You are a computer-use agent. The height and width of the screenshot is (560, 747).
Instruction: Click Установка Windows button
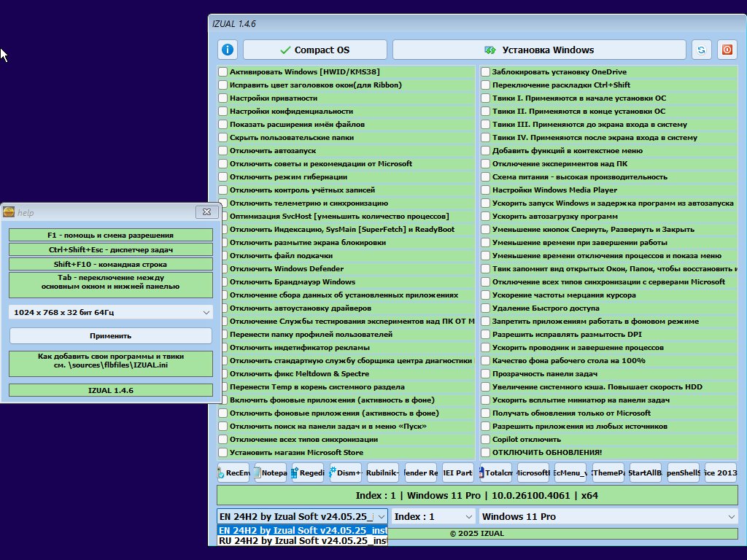point(539,50)
